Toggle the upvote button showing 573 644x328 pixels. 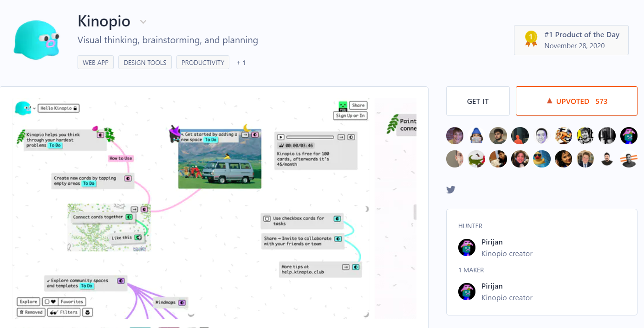pyautogui.click(x=576, y=101)
